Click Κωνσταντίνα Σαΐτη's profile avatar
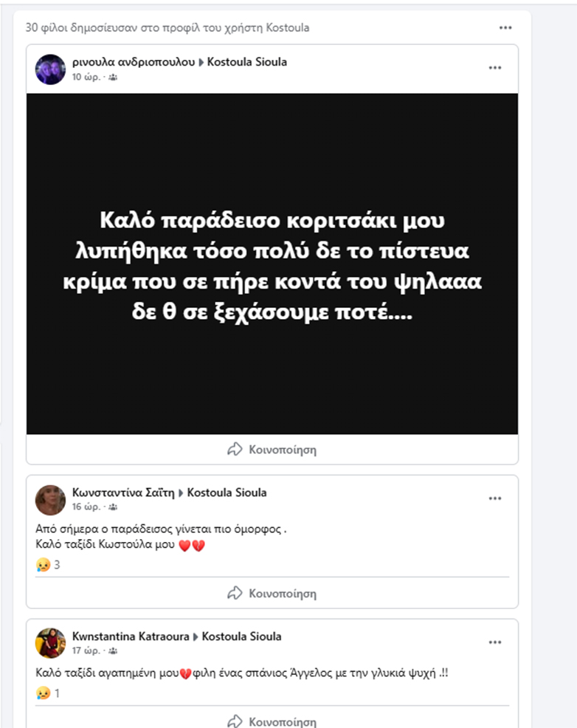Screen dimensions: 577x728 [51, 500]
